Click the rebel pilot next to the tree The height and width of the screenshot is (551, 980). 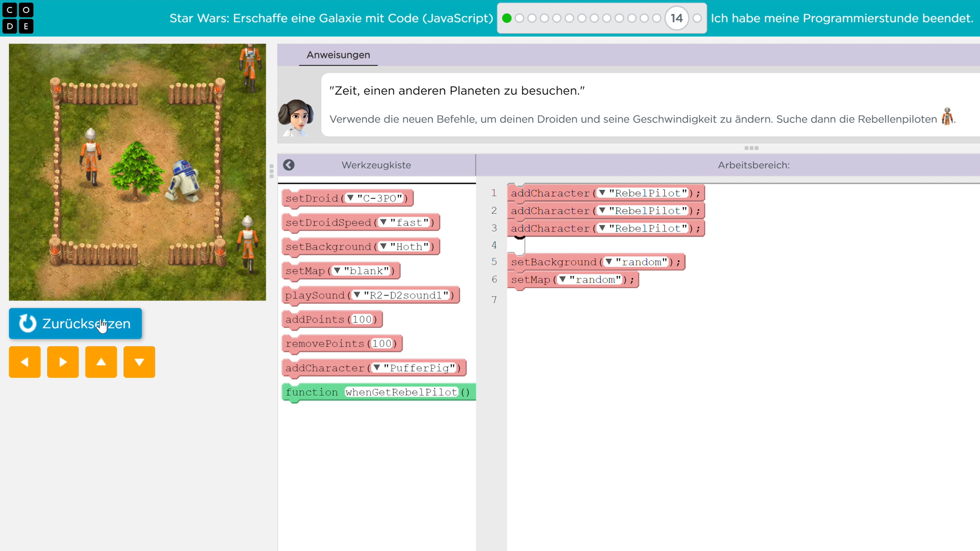coord(91,157)
